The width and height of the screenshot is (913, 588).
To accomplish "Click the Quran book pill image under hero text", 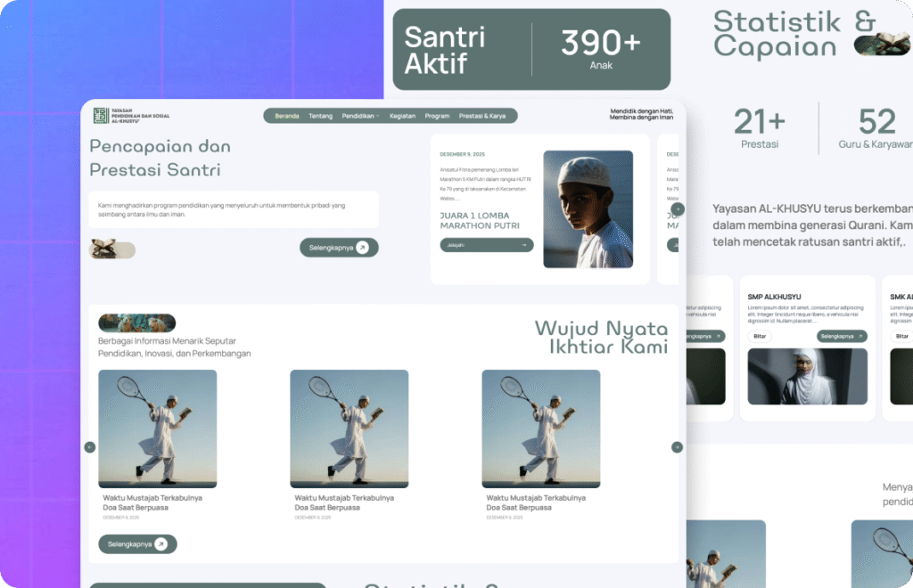I will tap(111, 249).
